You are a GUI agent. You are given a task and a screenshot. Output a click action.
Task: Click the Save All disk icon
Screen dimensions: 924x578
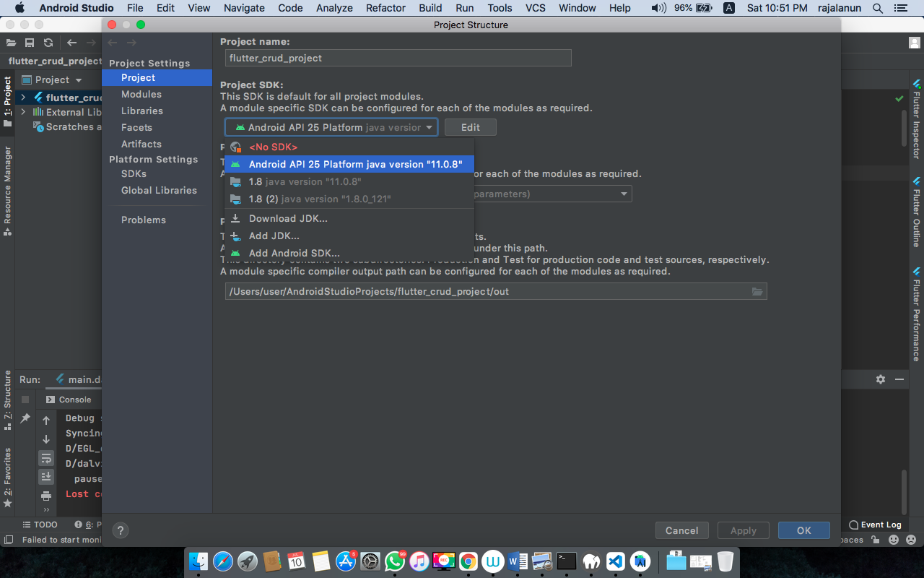(30, 43)
